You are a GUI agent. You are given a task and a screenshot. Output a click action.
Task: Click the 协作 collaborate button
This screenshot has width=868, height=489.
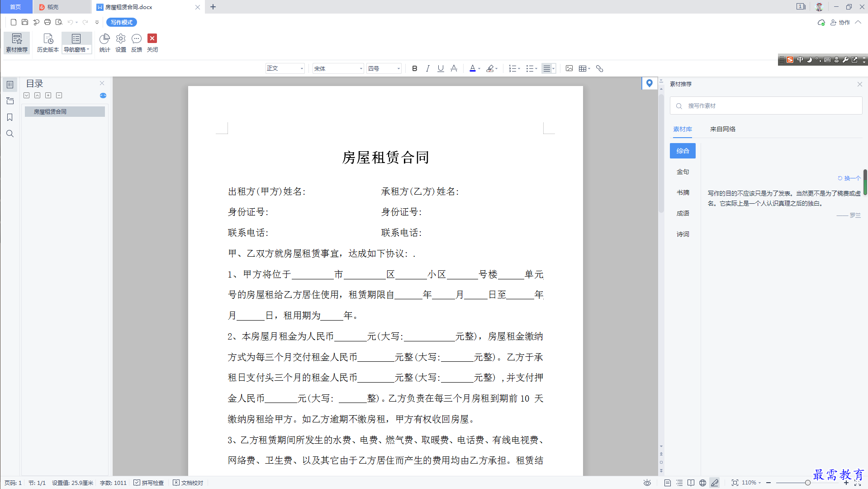coord(840,22)
